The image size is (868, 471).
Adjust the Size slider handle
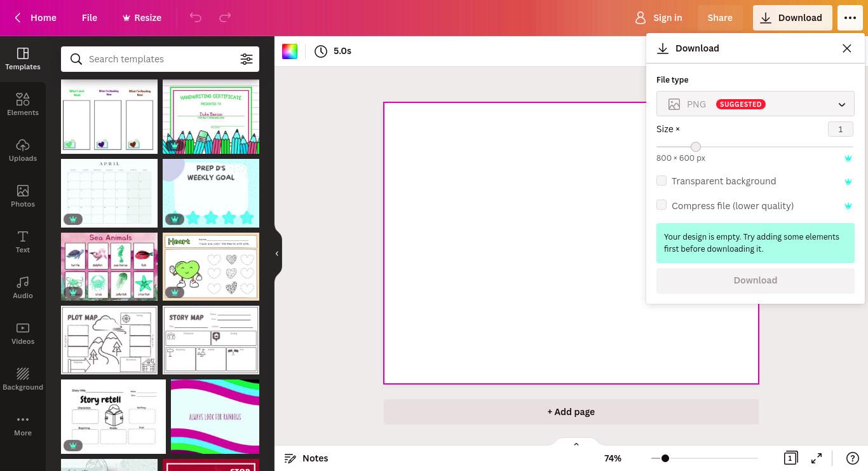(x=696, y=147)
